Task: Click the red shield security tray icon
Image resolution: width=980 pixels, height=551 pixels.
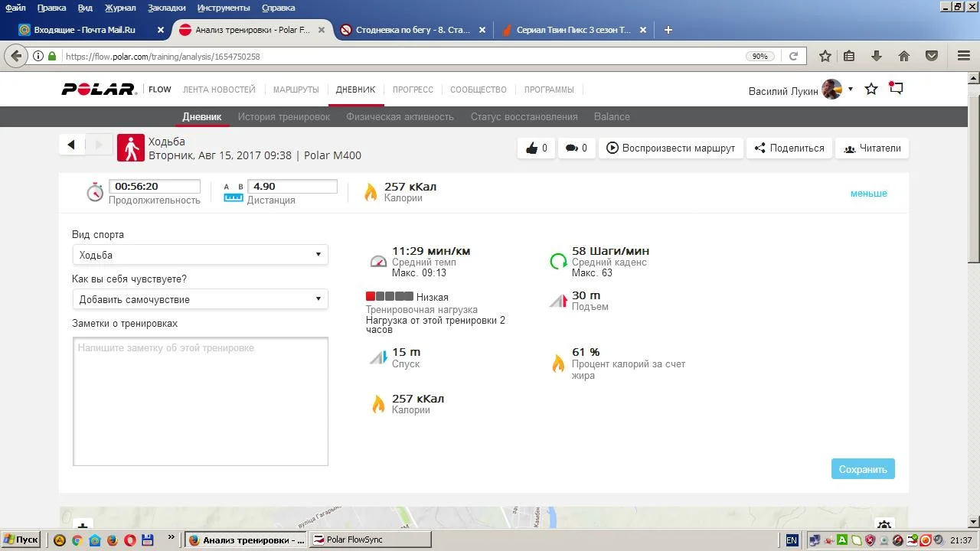Action: pos(869,540)
